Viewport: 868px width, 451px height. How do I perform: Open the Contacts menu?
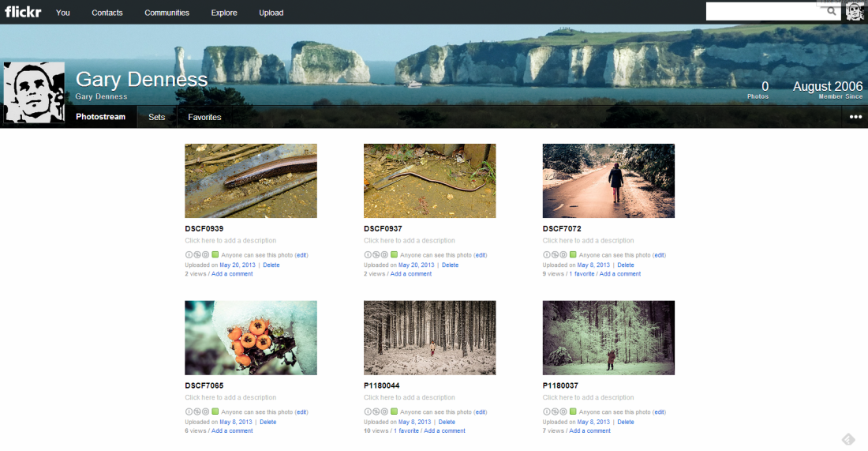click(107, 12)
